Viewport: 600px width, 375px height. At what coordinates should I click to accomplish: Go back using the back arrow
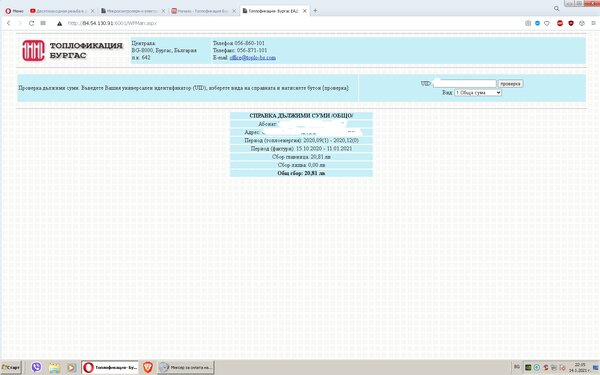pyautogui.click(x=8, y=23)
